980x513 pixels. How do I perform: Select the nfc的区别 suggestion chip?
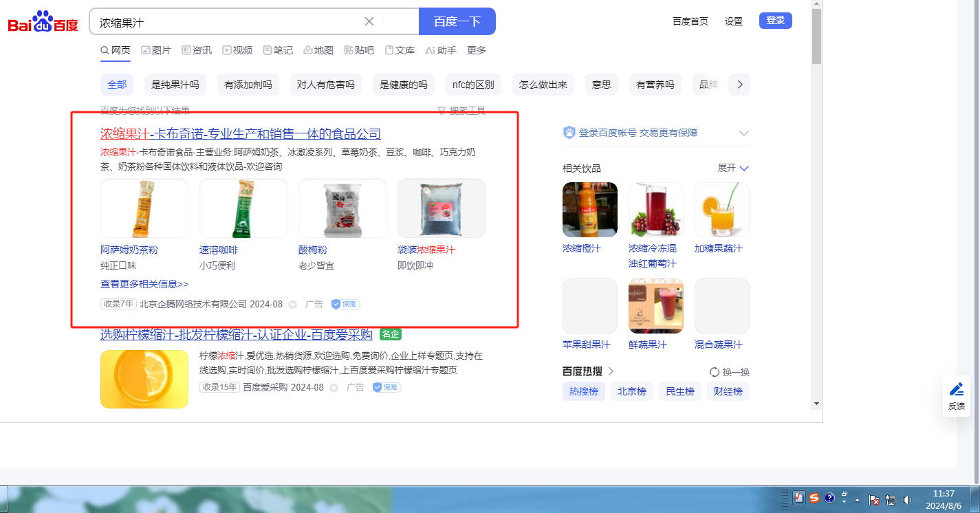pos(473,85)
